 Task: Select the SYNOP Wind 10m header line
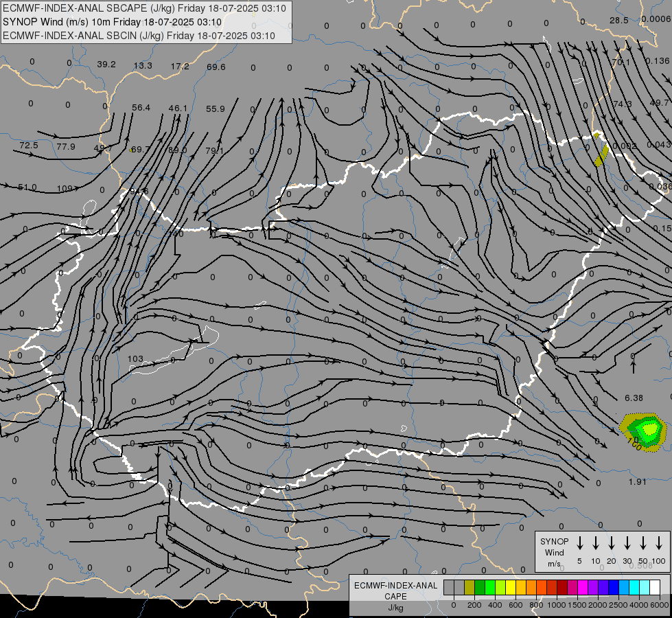tap(112, 22)
